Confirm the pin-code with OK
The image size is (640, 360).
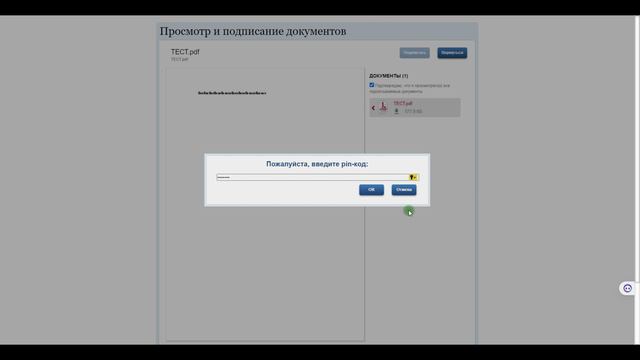point(371,190)
